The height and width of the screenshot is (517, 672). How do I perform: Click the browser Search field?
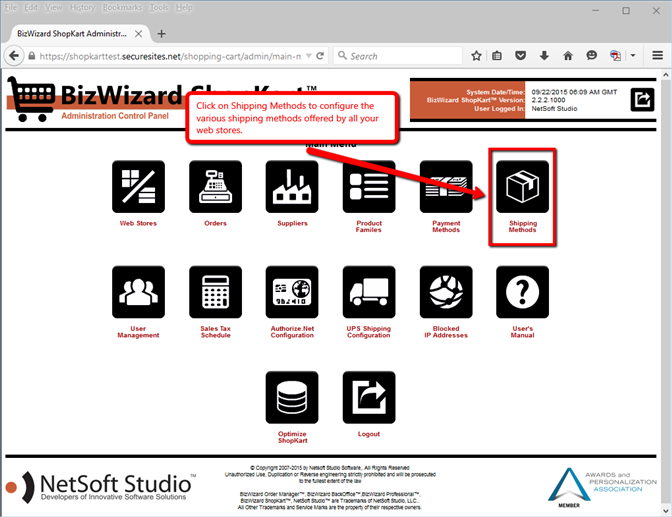398,56
